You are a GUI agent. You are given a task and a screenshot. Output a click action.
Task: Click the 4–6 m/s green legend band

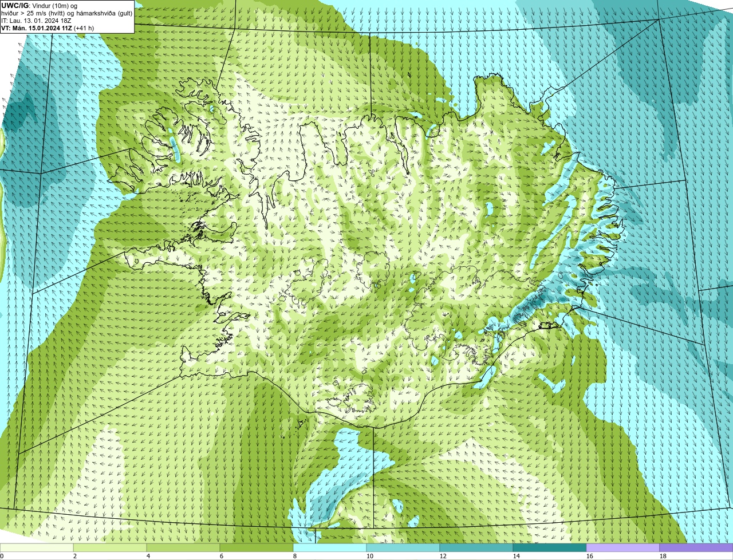[x=183, y=547]
